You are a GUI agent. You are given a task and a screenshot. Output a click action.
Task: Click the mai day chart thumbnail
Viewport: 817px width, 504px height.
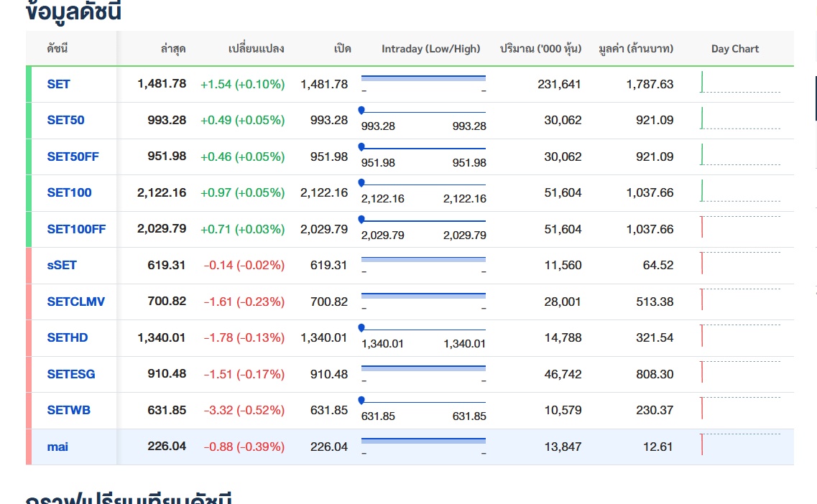(x=740, y=445)
